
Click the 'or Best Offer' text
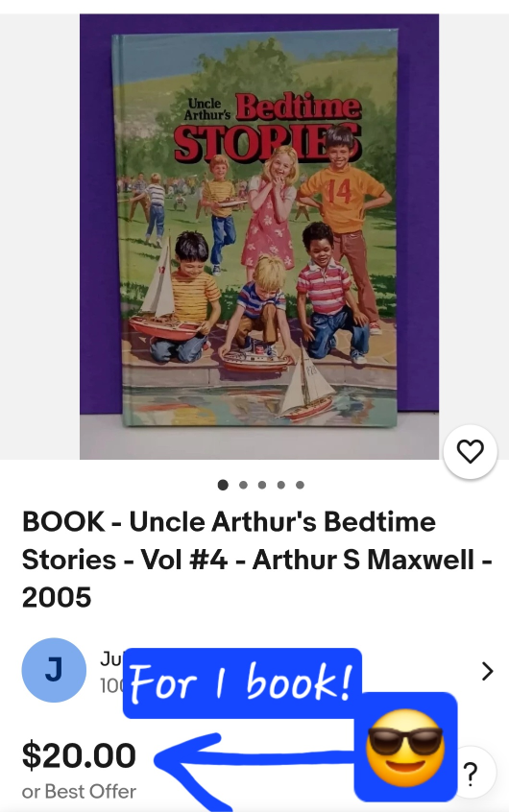tap(79, 791)
